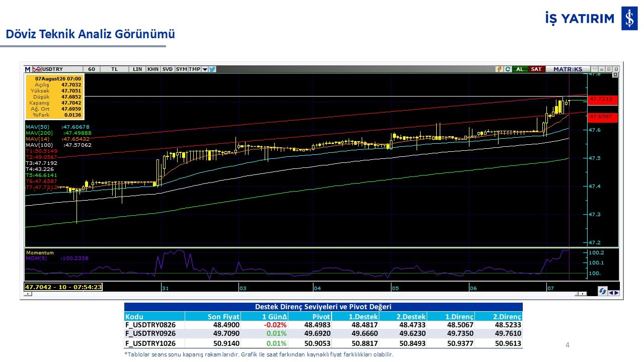This screenshot has height=362, width=644.
Task: Select the T4:43.226 trend line label
Action: pos(40,169)
